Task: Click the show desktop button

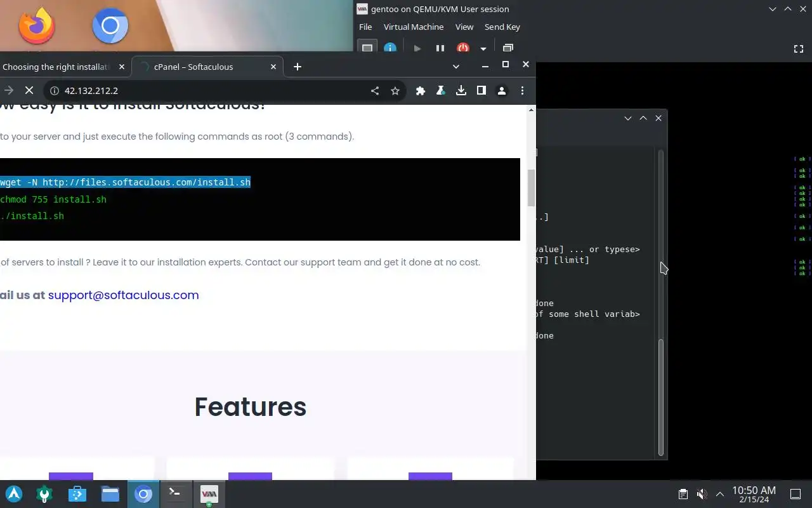Action: [x=796, y=494]
